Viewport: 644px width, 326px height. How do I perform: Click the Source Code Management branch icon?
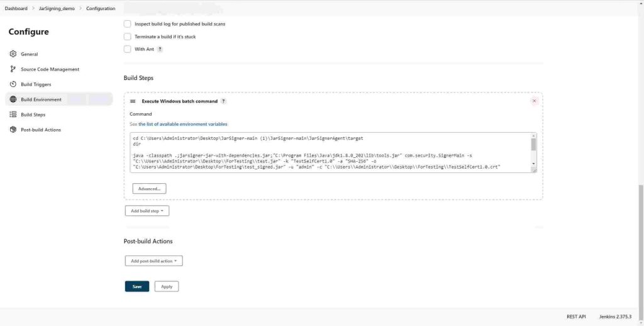click(13, 69)
